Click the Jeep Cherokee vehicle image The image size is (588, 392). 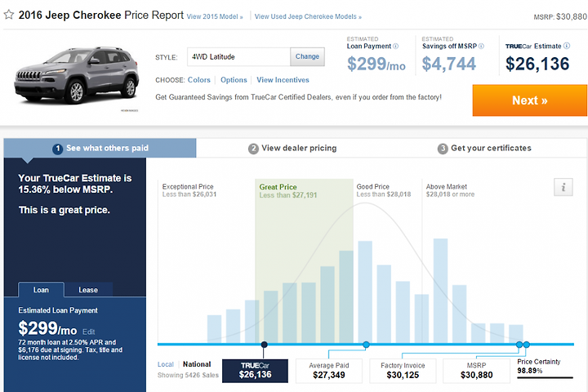tap(77, 75)
